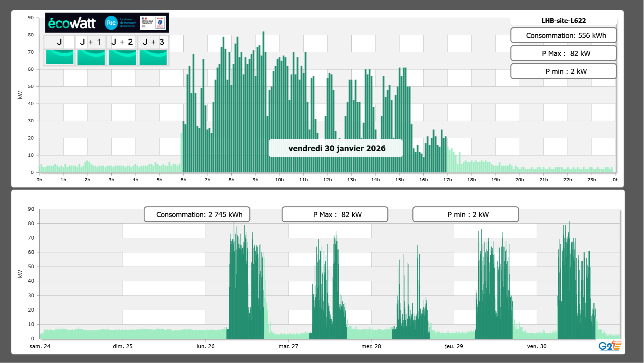Click the G2E France logo
Viewport: 644px width, 363px height.
(x=610, y=346)
